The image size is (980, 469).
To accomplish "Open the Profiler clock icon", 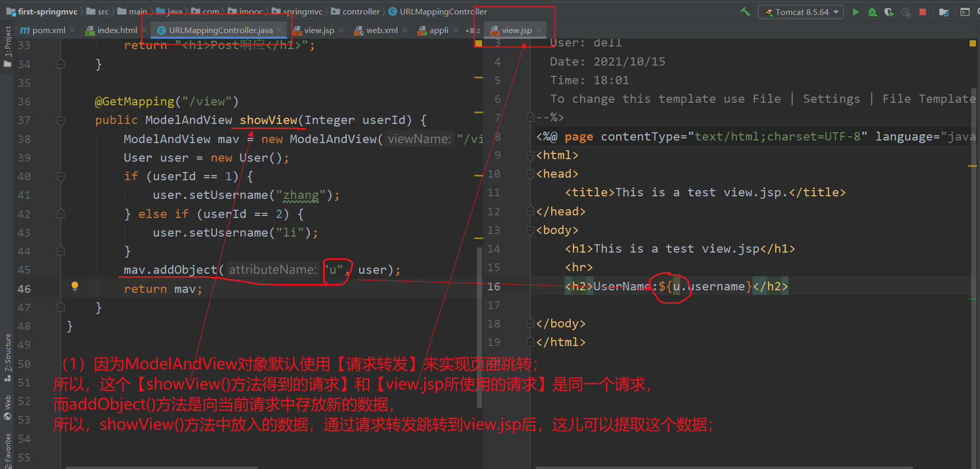I will [905, 11].
